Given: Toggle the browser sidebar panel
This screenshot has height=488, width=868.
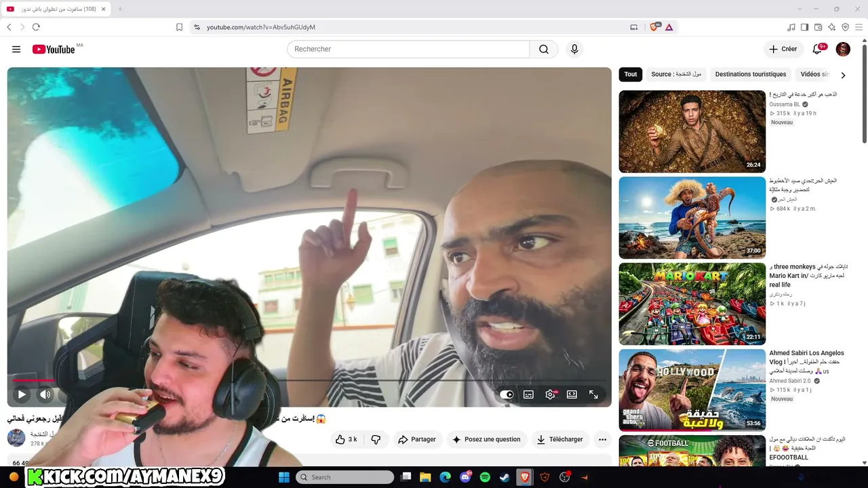Looking at the screenshot, I should 804,27.
